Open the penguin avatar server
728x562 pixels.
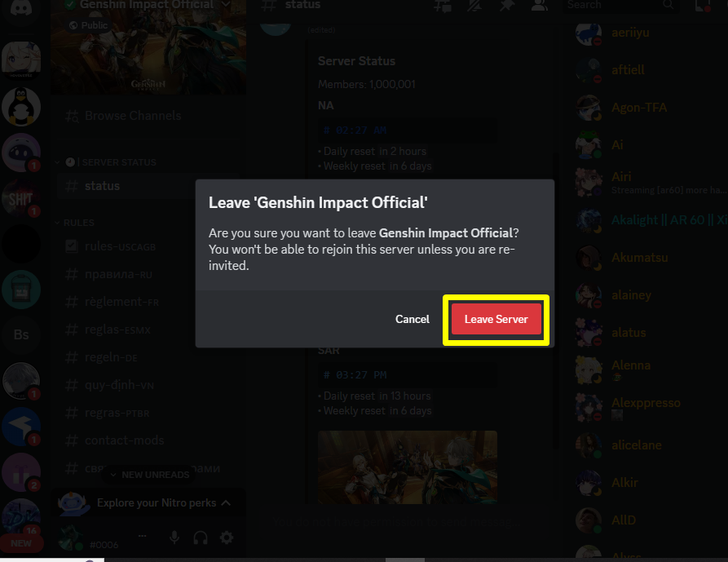(21, 107)
